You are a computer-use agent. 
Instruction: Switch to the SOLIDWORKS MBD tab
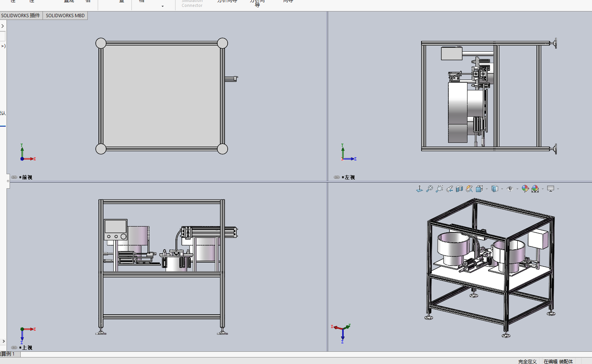65,16
